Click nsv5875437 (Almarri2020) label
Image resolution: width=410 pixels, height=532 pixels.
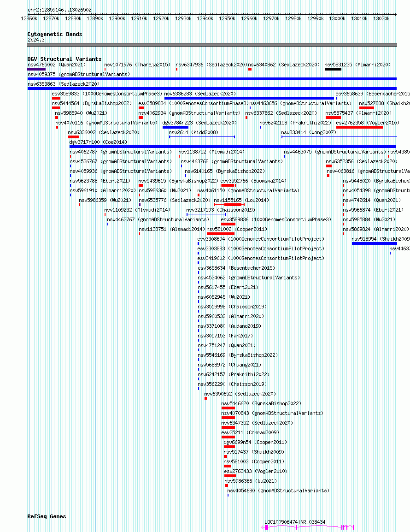pos(358,113)
